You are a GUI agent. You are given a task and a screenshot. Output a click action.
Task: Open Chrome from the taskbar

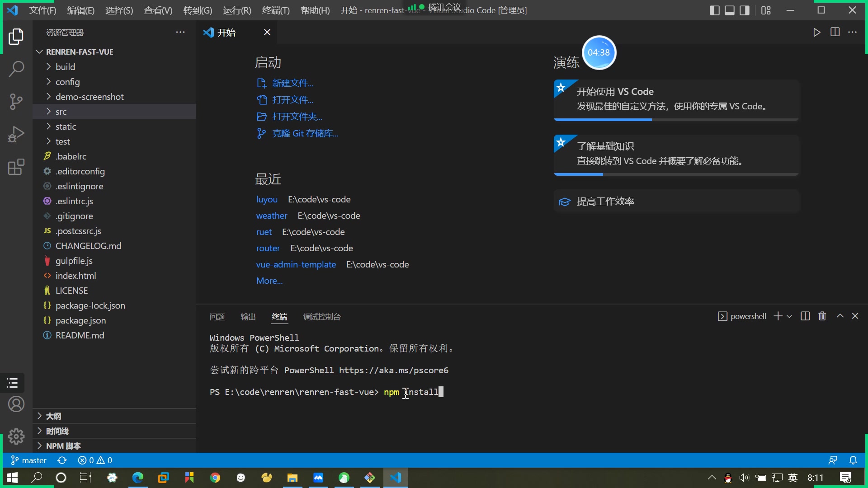coord(215,478)
